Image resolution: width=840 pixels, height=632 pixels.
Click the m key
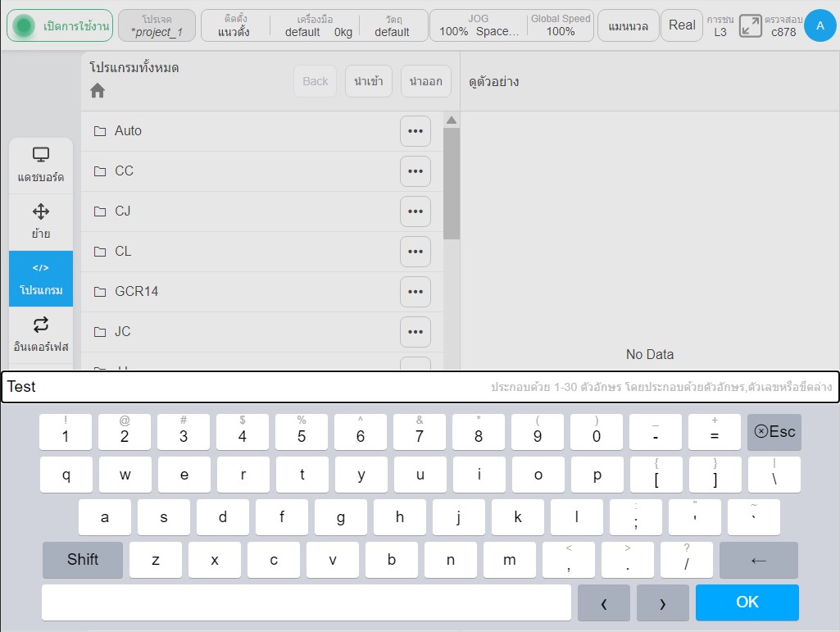pyautogui.click(x=510, y=560)
